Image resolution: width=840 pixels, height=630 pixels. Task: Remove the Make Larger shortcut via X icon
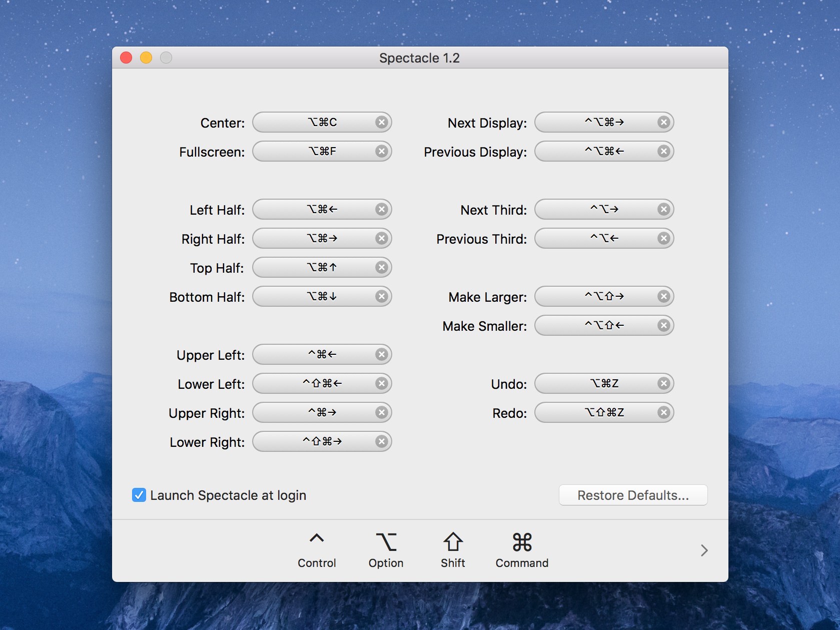click(663, 297)
